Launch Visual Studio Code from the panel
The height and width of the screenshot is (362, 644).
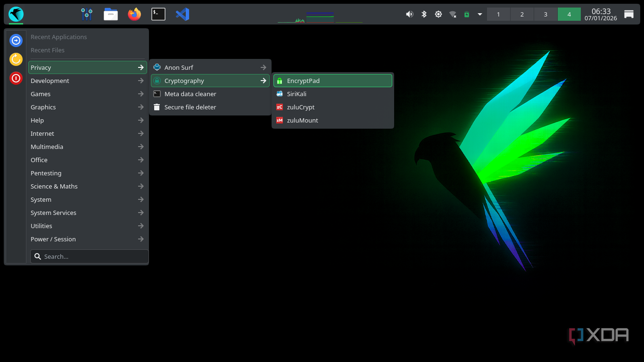[x=182, y=14]
